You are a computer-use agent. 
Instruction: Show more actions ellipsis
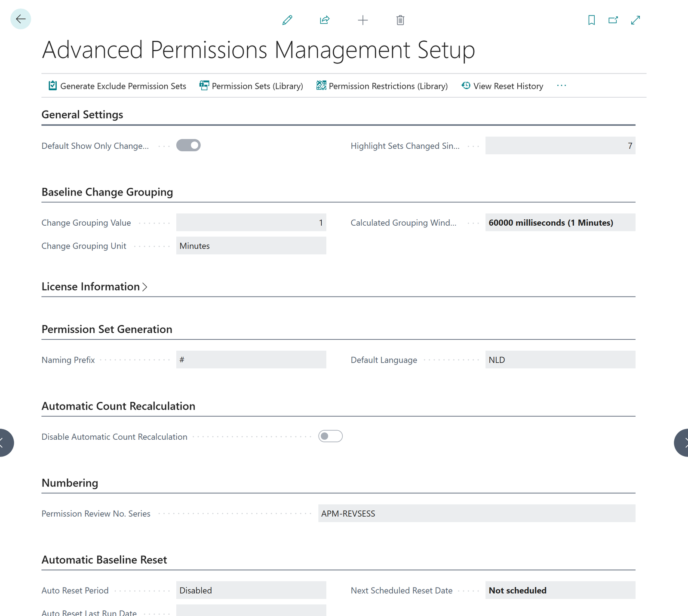562,86
